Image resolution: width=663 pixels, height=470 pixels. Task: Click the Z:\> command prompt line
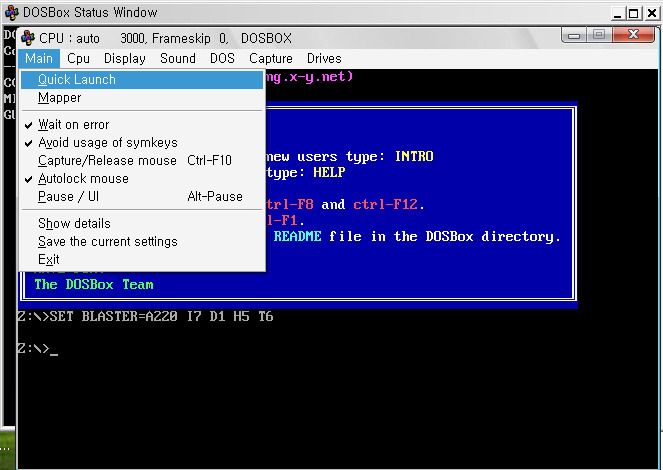tap(38, 349)
